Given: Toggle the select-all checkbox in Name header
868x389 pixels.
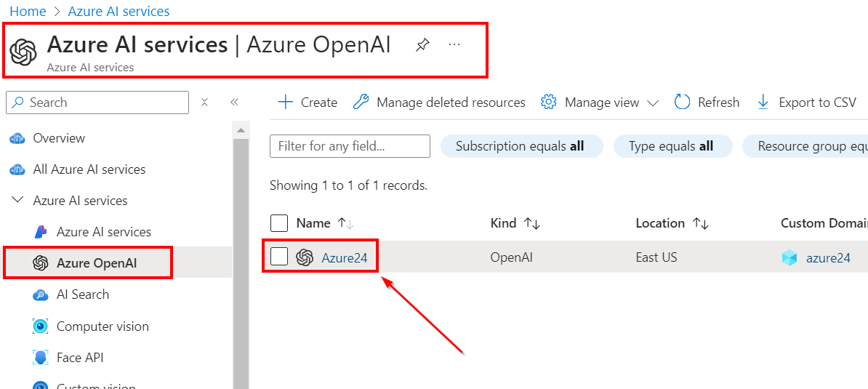Looking at the screenshot, I should (279, 223).
